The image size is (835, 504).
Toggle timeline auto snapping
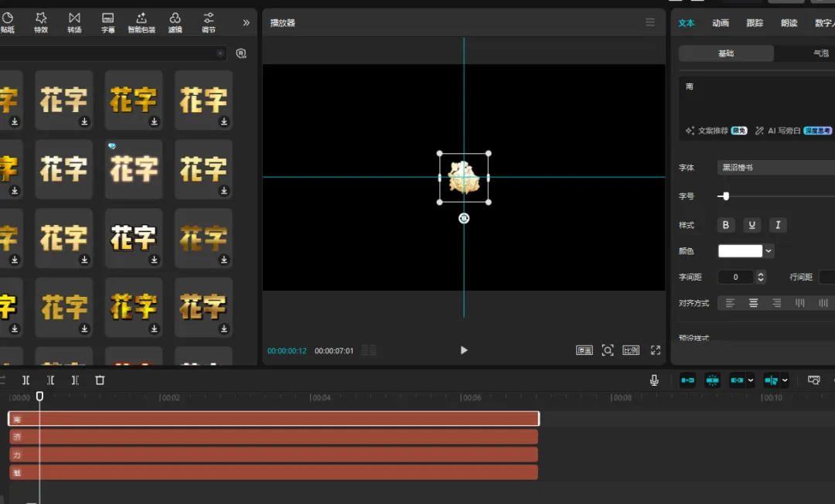(x=712, y=380)
